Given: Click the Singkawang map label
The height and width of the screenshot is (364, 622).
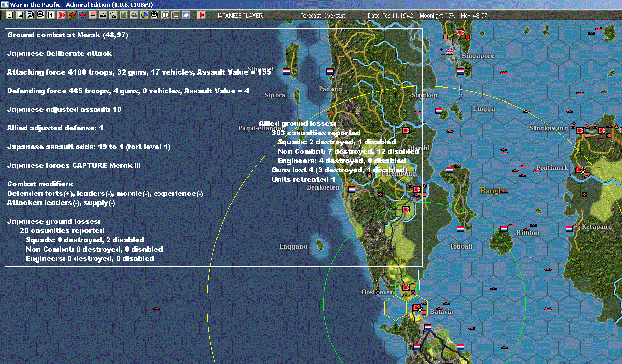Looking at the screenshot, I should 549,128.
